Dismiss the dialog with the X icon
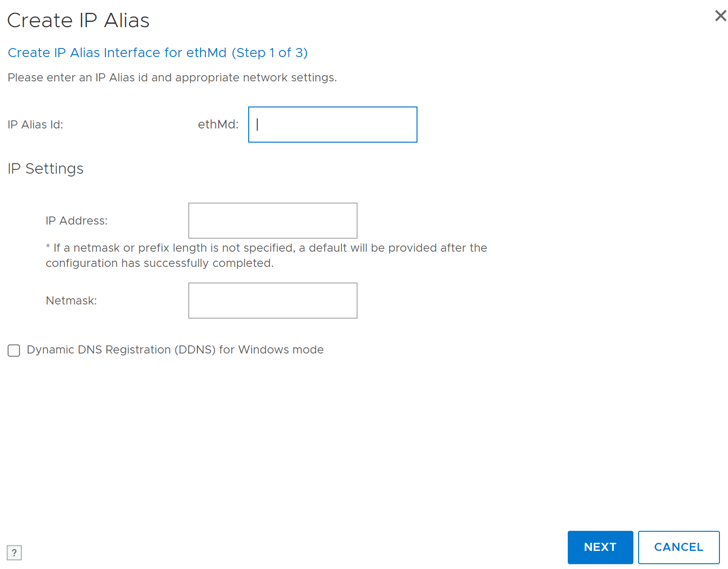This screenshot has height=569, width=728. (x=719, y=16)
